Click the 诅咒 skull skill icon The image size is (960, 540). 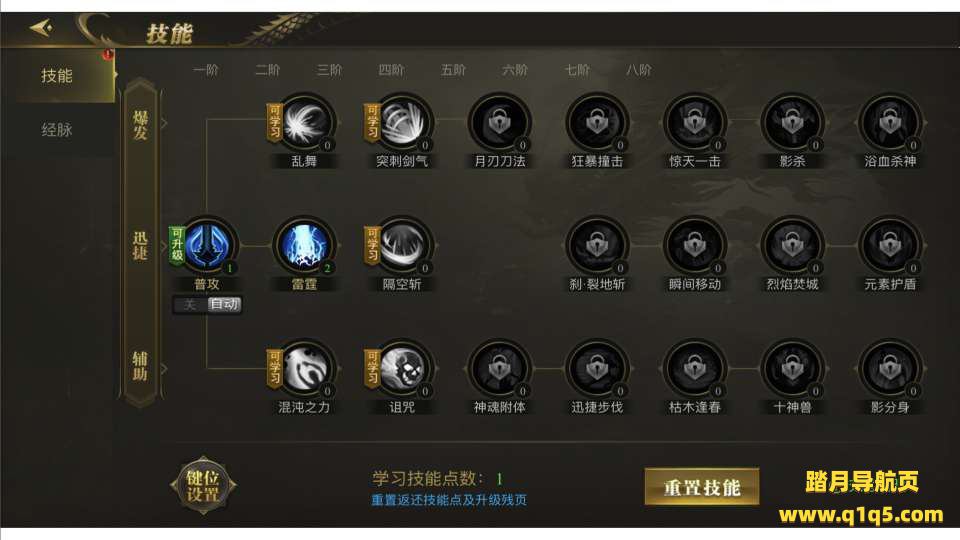pos(402,369)
